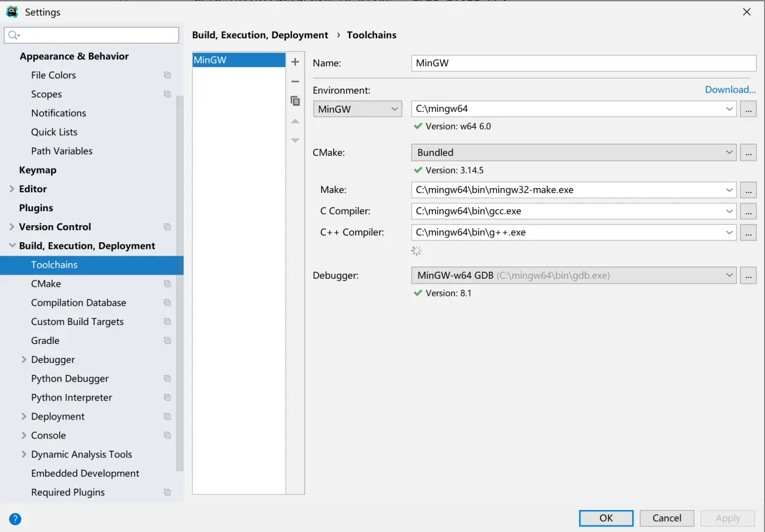Browse for MinGW environment path
Viewport: 765px width, 532px height.
click(748, 109)
